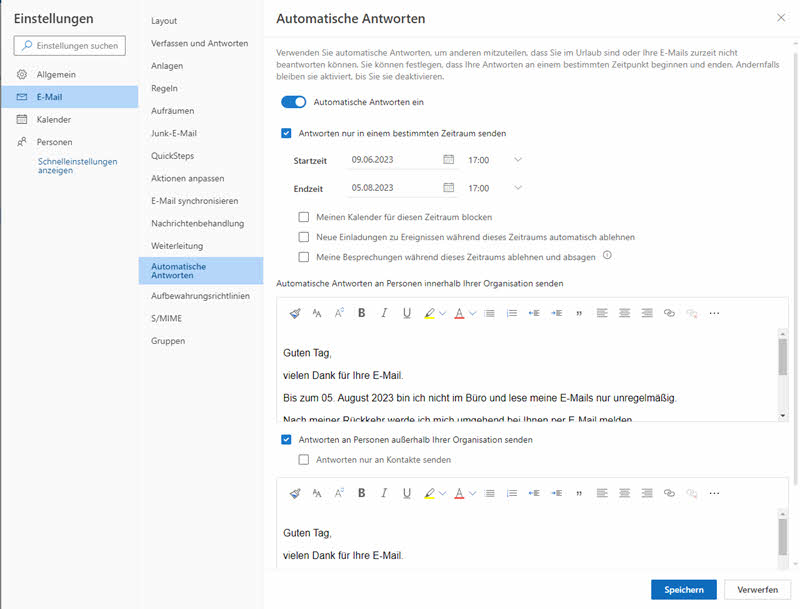Open more options in internal reply toolbar
Image resolution: width=800 pixels, height=609 pixels.
[x=714, y=313]
